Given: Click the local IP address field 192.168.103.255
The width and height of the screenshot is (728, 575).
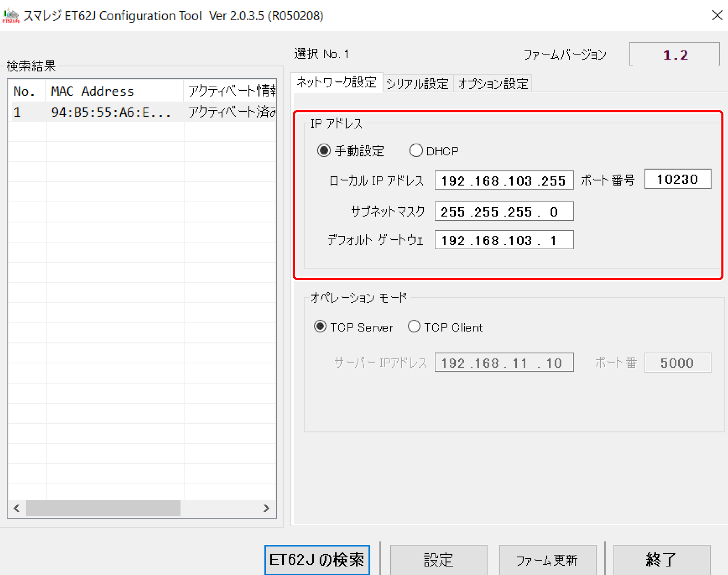Looking at the screenshot, I should (x=504, y=180).
